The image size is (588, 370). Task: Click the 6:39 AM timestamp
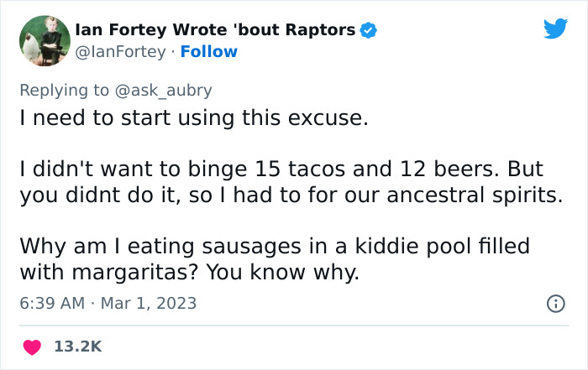click(x=52, y=302)
